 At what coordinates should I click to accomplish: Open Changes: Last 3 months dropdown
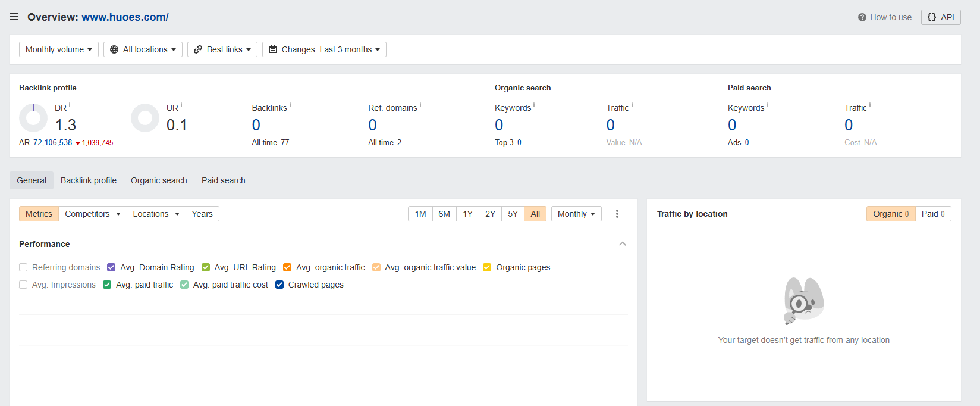[324, 49]
